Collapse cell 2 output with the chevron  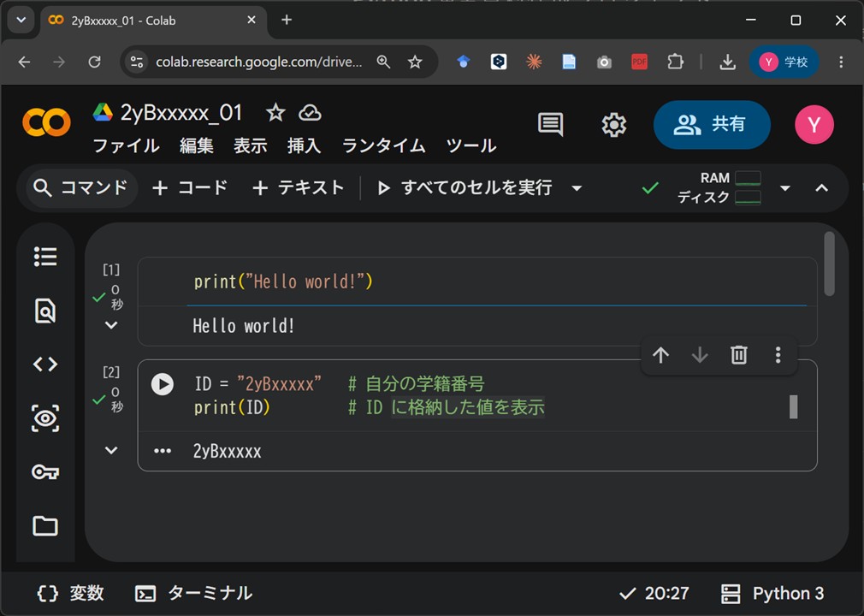click(111, 450)
